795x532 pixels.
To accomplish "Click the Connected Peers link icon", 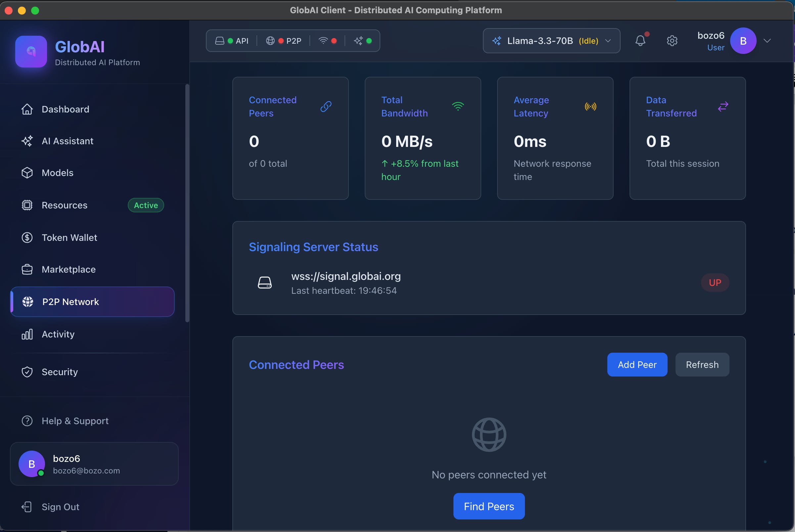I will tap(326, 107).
